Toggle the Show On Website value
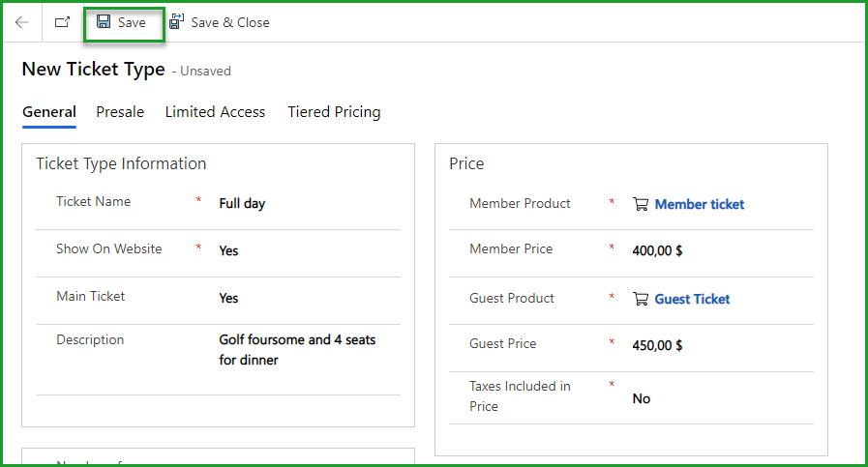The image size is (868, 467). 228,250
